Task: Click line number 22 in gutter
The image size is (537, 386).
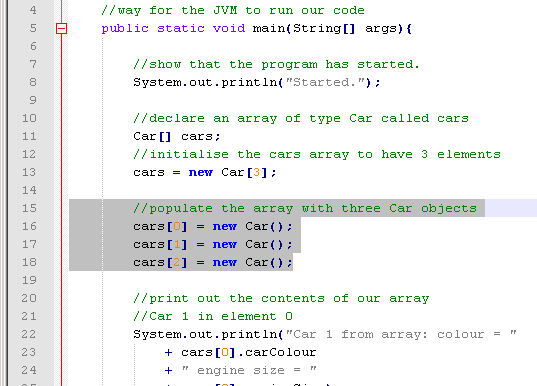Action: point(29,334)
